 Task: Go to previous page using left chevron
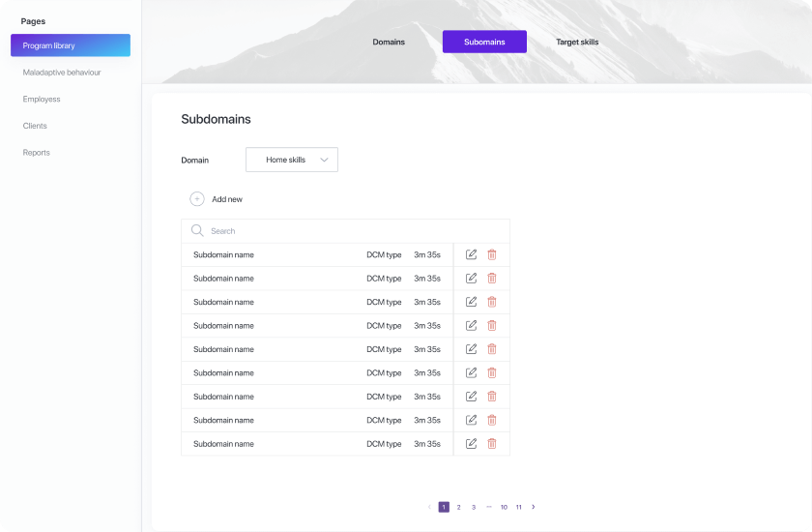(x=429, y=507)
